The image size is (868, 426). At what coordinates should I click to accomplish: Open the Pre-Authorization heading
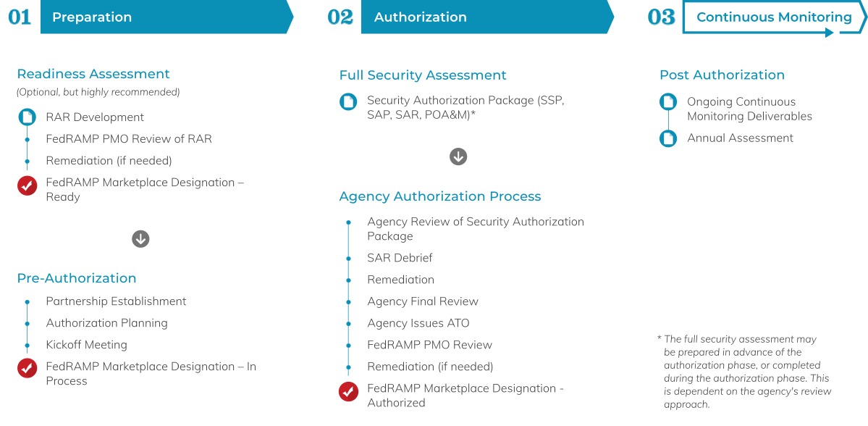(x=77, y=278)
